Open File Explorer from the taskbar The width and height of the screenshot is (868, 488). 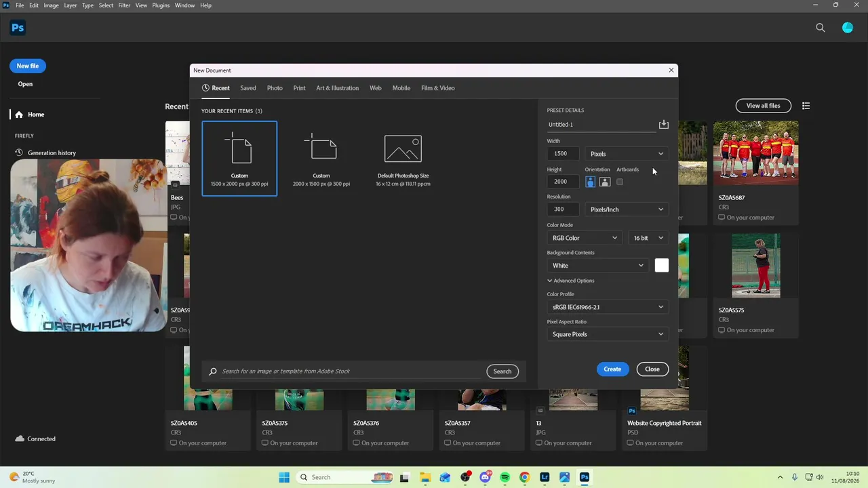tap(425, 477)
